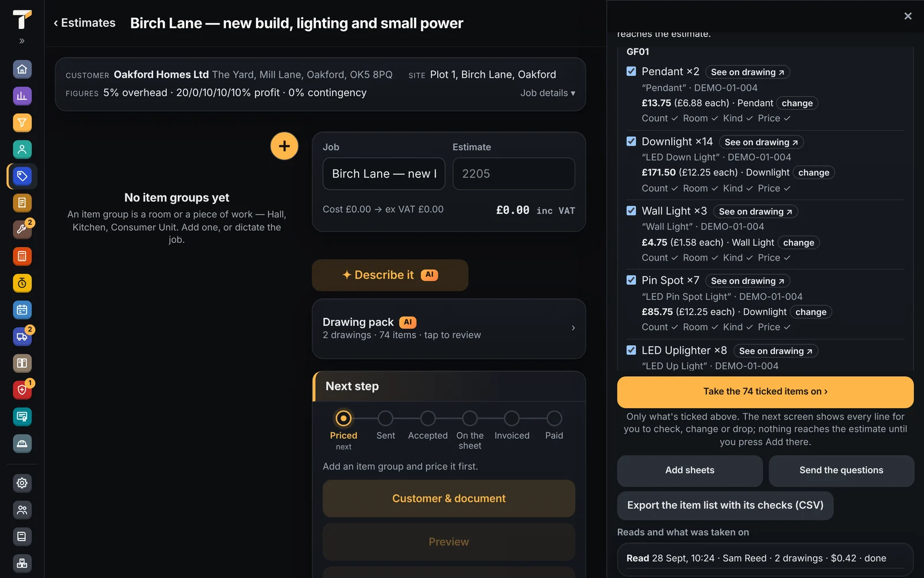This screenshot has width=924, height=578.
Task: Open the settings gear icon in the sidebar
Action: click(22, 483)
